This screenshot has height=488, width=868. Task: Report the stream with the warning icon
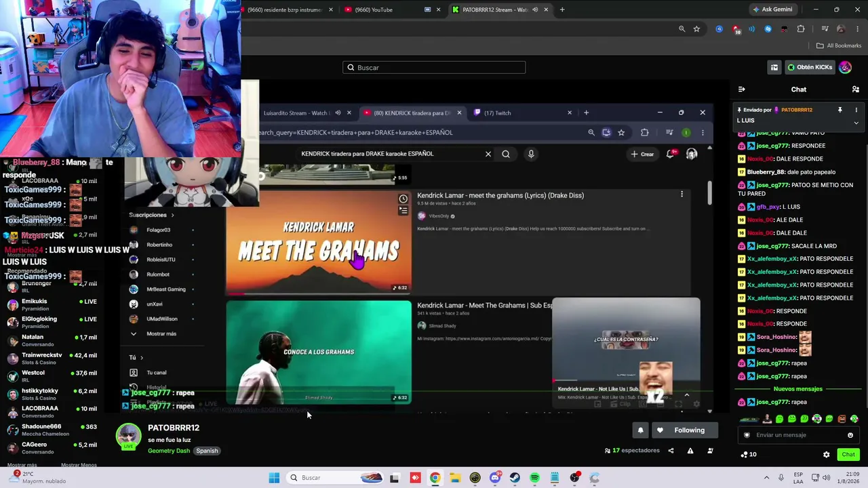[690, 451]
